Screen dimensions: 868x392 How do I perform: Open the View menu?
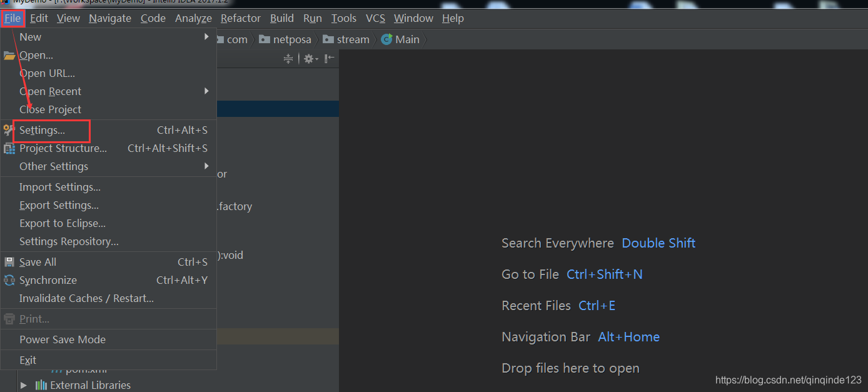pos(68,18)
